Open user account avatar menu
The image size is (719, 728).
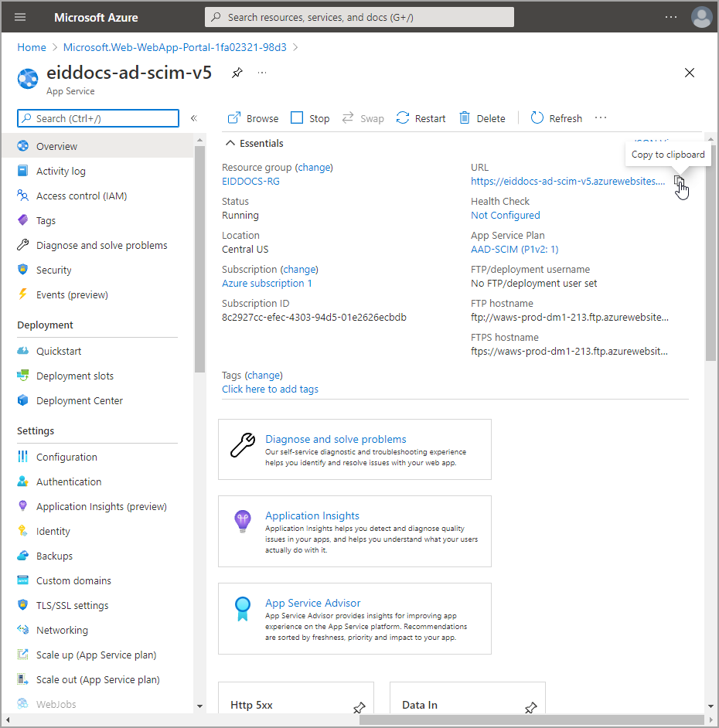(x=701, y=17)
